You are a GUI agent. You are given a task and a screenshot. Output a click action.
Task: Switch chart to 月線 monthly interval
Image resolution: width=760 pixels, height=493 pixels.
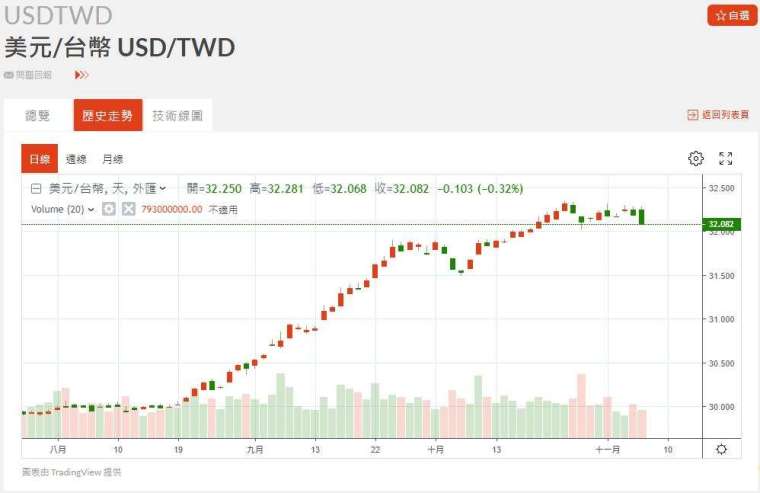tap(112, 159)
